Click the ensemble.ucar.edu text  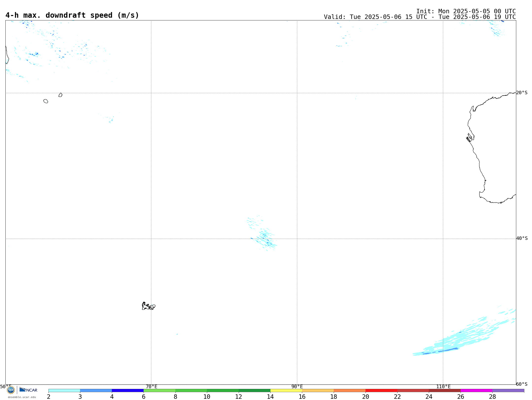point(22,397)
